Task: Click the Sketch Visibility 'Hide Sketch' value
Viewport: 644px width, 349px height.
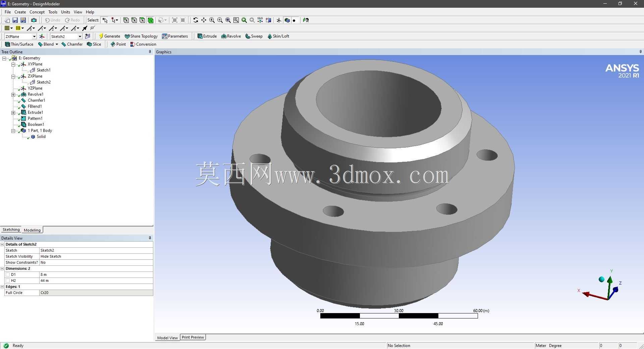Action: pyautogui.click(x=96, y=256)
